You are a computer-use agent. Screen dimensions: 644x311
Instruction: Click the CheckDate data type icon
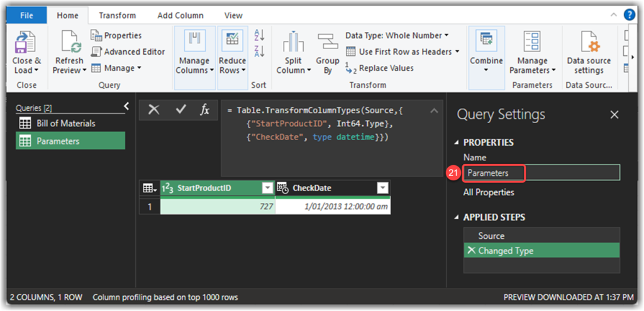[282, 188]
